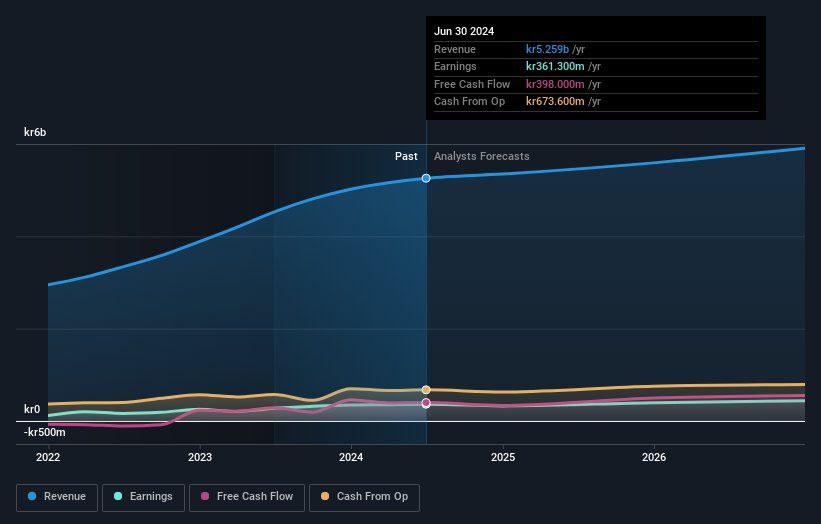The width and height of the screenshot is (821, 524).
Task: Select the 2023 x-axis label
Action: [x=200, y=458]
